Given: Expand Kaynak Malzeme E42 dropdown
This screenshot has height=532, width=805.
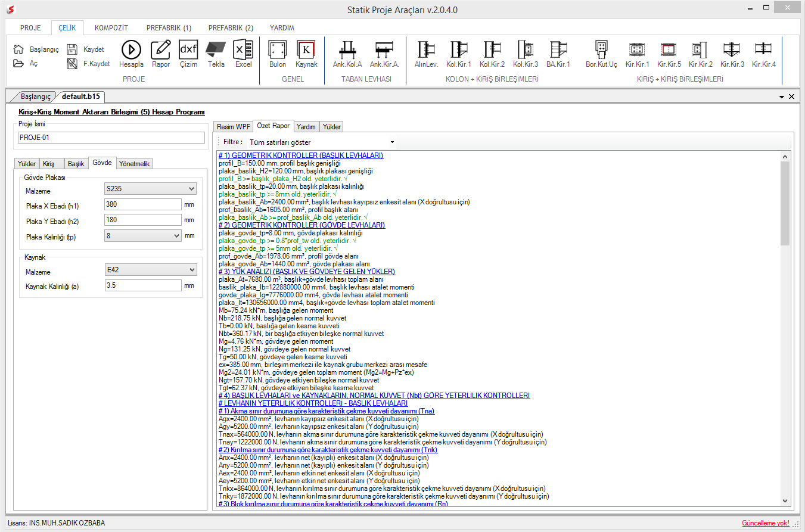Looking at the screenshot, I should tap(150, 270).
